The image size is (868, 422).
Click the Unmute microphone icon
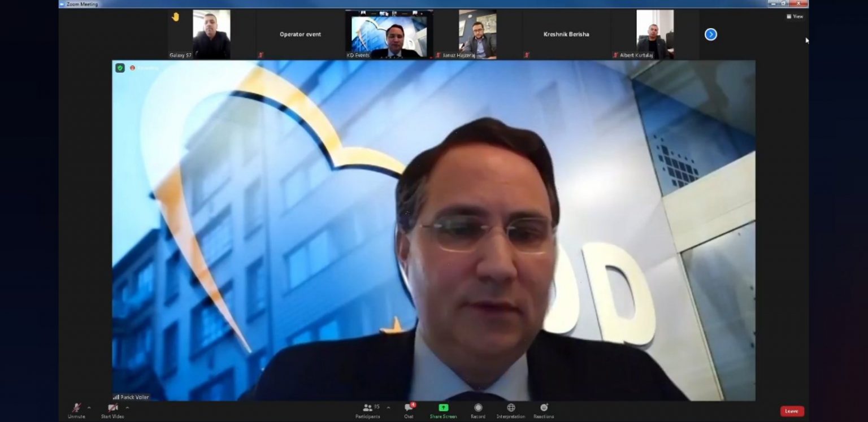pos(76,408)
